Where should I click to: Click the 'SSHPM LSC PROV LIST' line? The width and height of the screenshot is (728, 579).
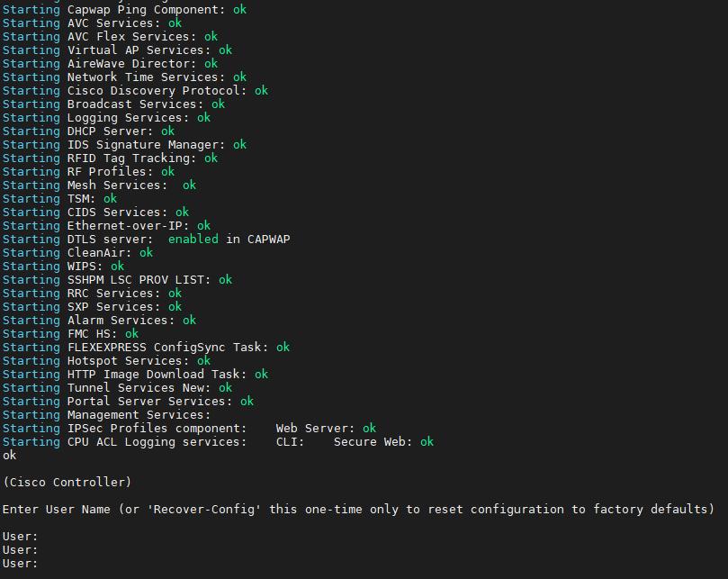pos(117,280)
